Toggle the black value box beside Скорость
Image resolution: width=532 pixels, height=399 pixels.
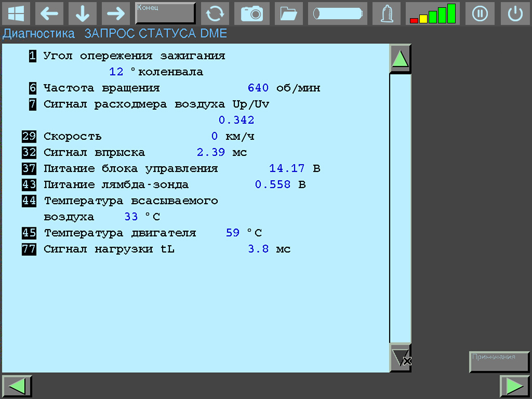coord(29,136)
